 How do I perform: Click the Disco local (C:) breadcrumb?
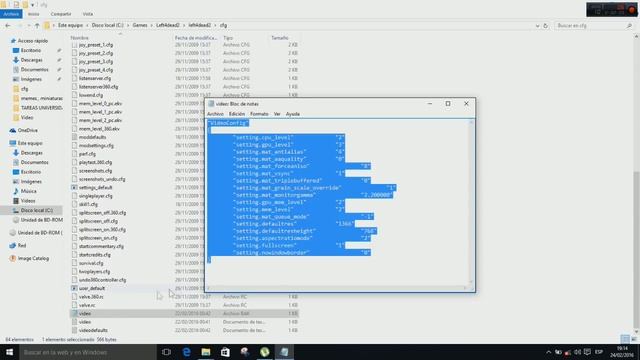[x=107, y=25]
